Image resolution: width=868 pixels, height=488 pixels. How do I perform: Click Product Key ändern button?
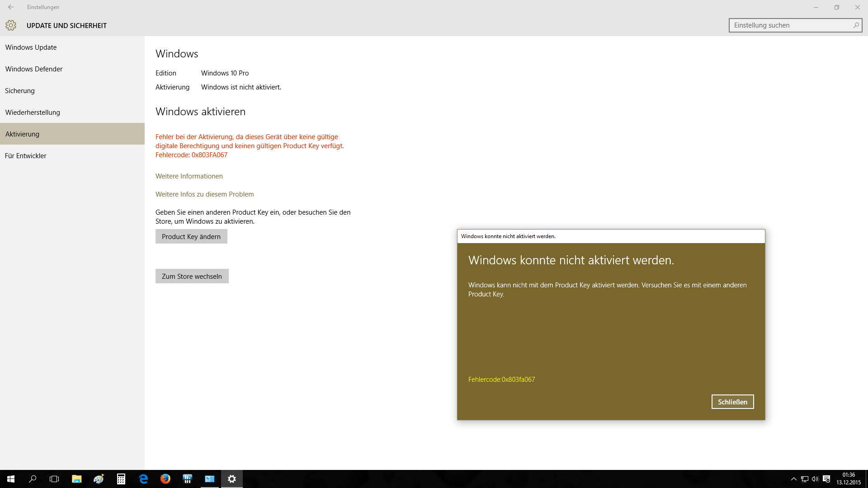[191, 237]
